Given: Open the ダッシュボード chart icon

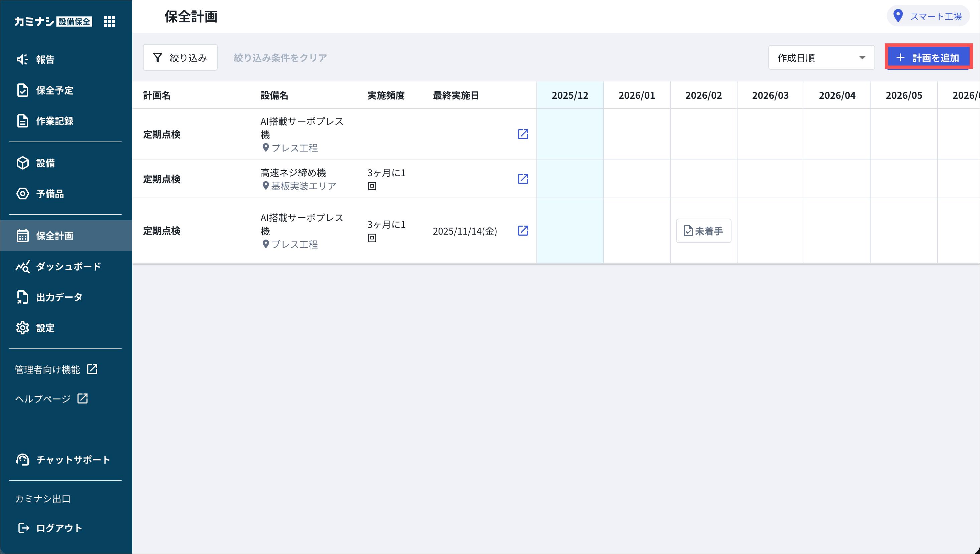Looking at the screenshot, I should click(22, 266).
